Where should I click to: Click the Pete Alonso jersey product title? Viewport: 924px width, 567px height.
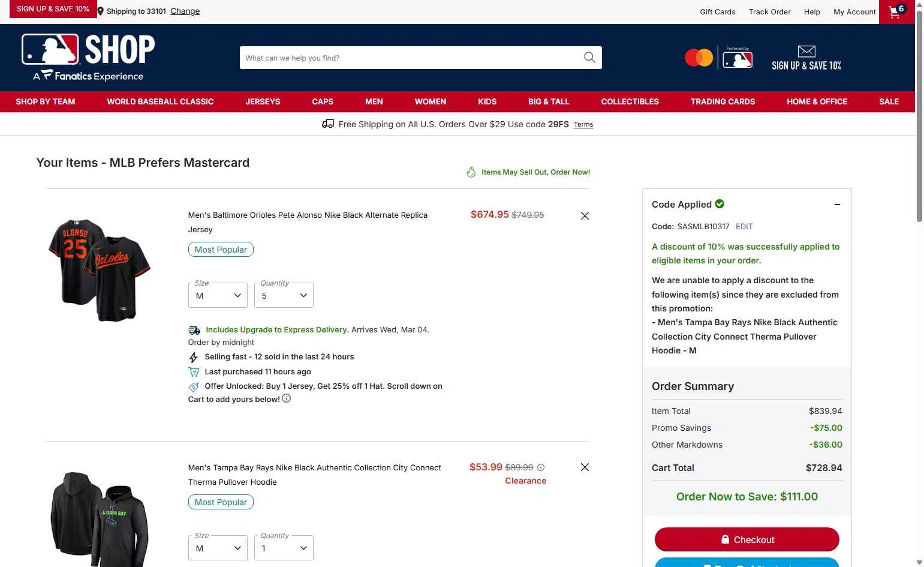point(308,222)
